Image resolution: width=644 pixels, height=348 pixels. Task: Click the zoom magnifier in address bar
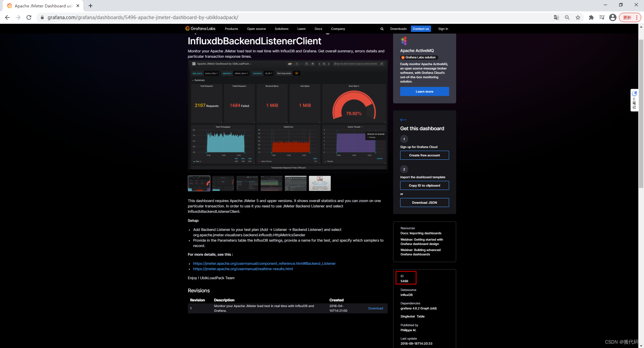(567, 17)
